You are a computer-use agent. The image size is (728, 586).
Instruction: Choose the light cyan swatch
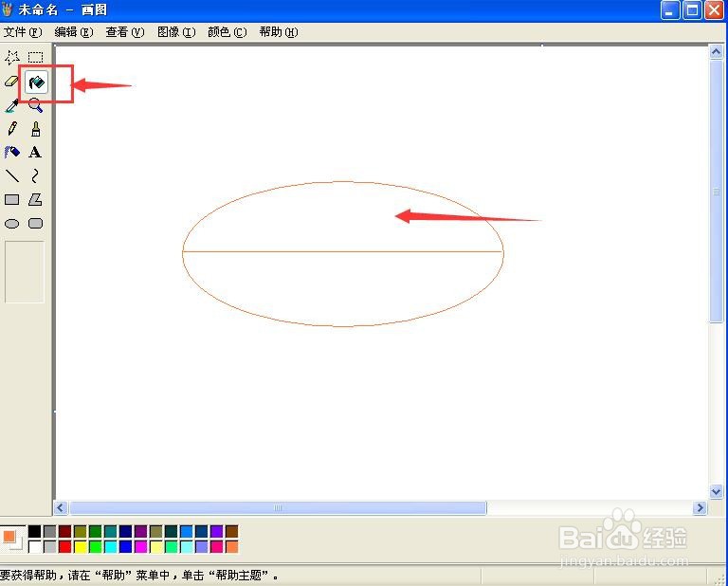[186, 546]
